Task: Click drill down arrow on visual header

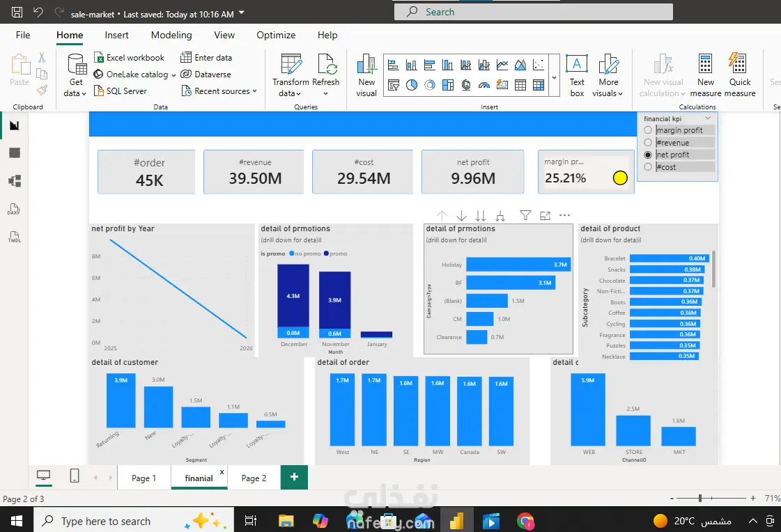Action: pyautogui.click(x=461, y=215)
